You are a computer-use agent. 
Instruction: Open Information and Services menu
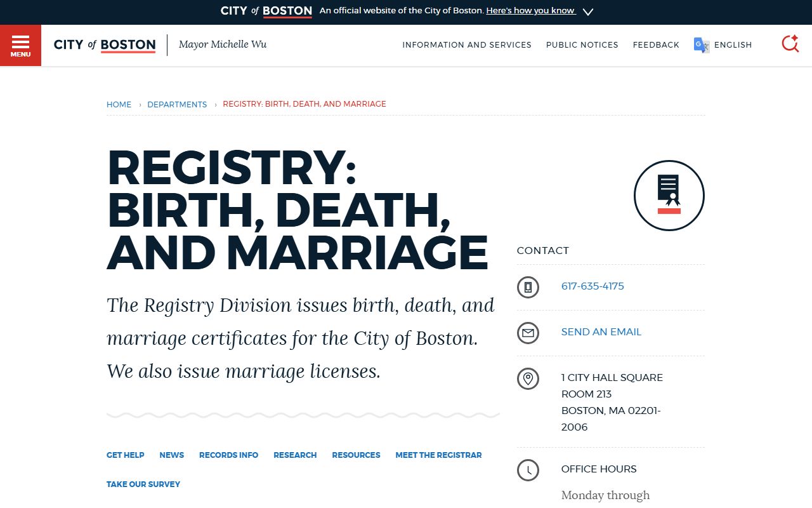tap(467, 45)
